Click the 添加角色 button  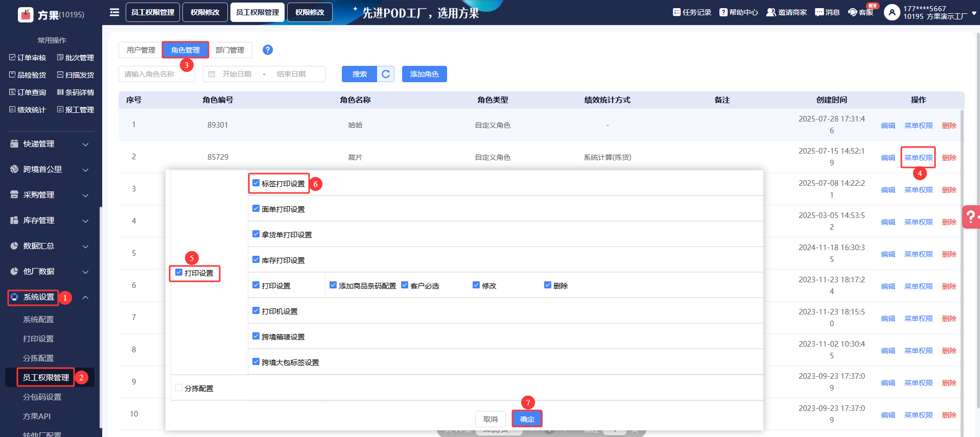click(x=424, y=74)
